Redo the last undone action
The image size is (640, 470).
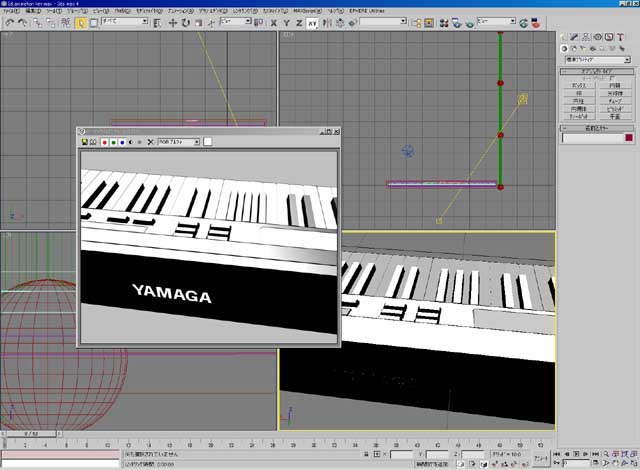(x=23, y=23)
